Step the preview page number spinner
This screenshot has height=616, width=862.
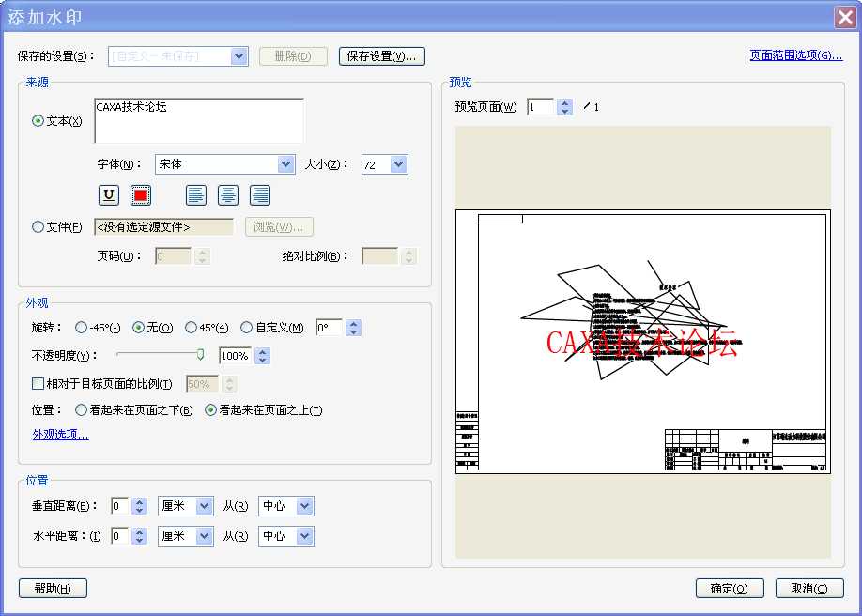564,107
